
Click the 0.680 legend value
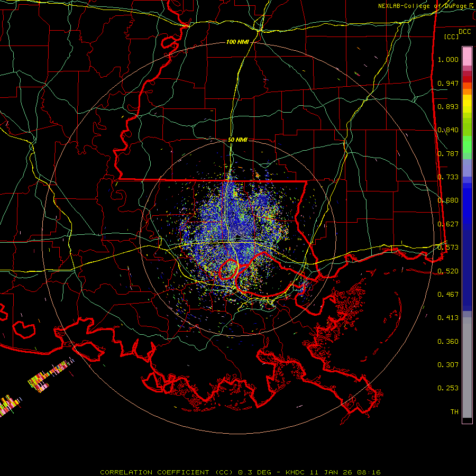(x=448, y=200)
